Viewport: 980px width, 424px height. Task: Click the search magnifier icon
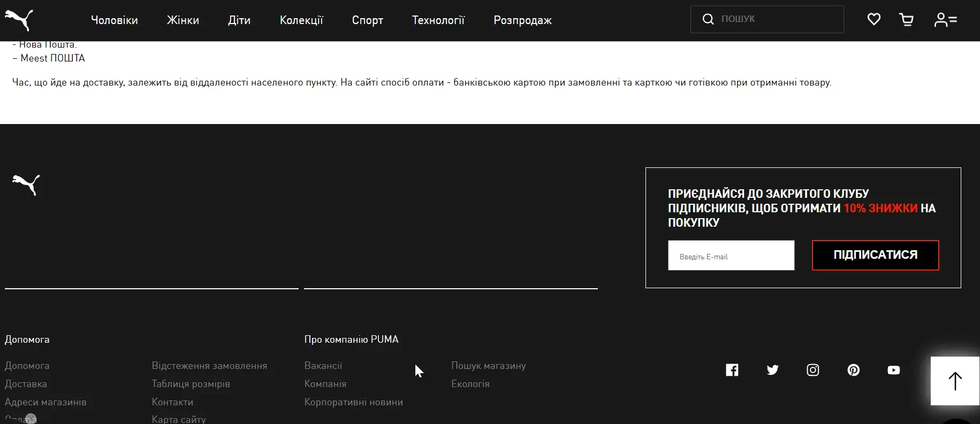(708, 19)
